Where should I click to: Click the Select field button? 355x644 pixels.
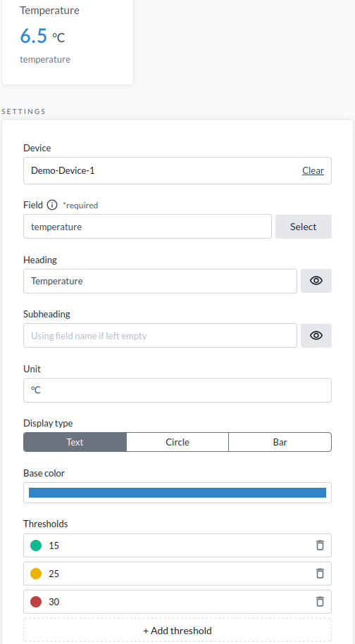(x=303, y=227)
